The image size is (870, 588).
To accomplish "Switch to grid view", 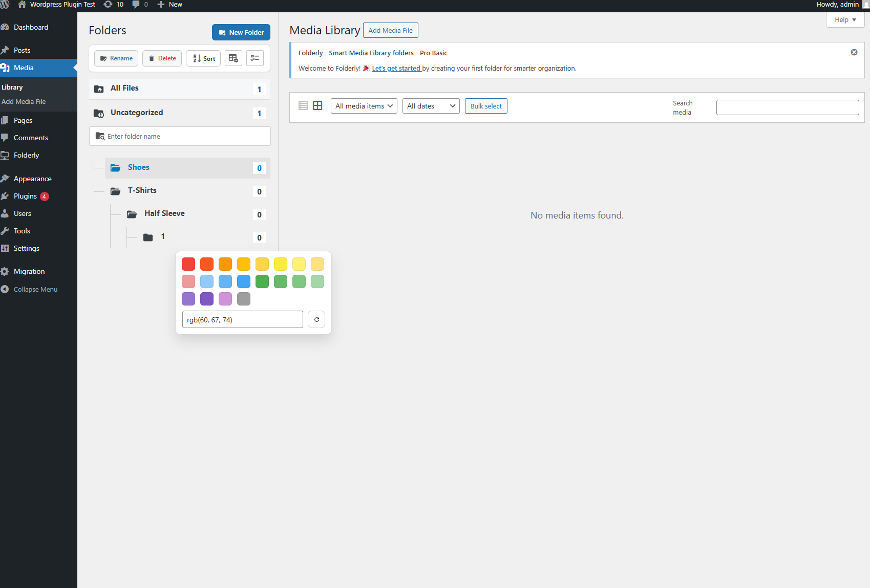I will pos(317,105).
